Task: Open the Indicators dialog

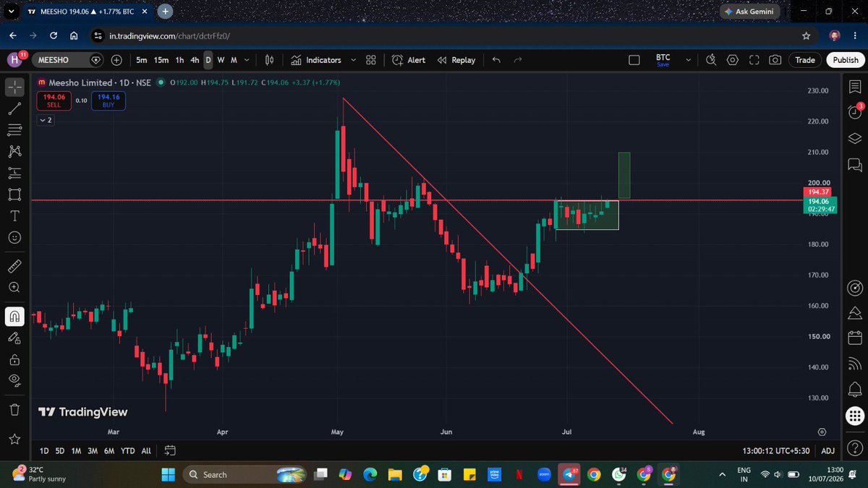Action: (x=316, y=60)
